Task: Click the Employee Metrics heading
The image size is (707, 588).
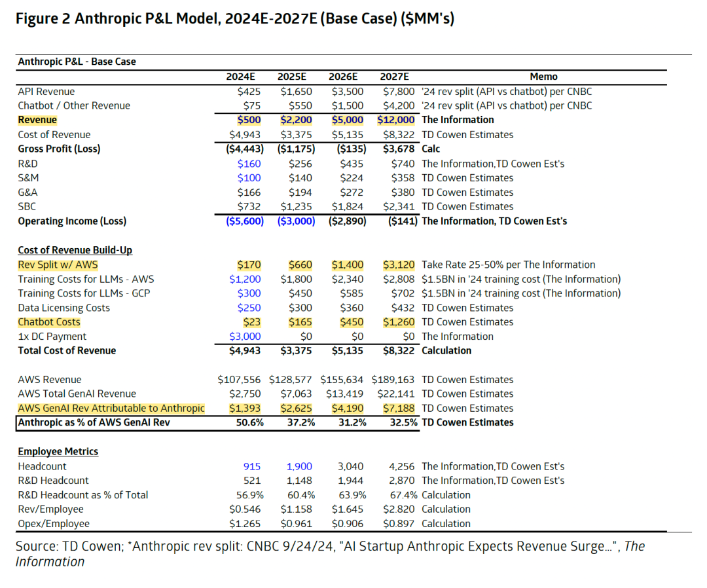Action: (58, 451)
